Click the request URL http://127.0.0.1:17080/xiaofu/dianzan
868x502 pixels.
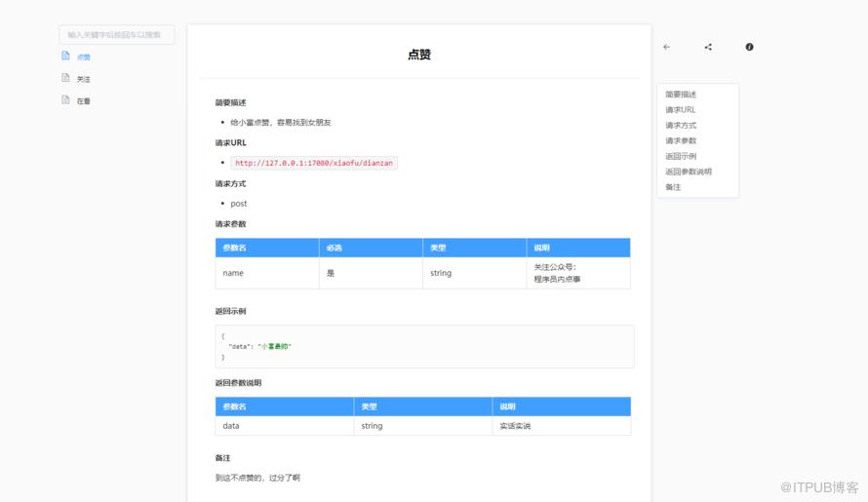(x=314, y=164)
